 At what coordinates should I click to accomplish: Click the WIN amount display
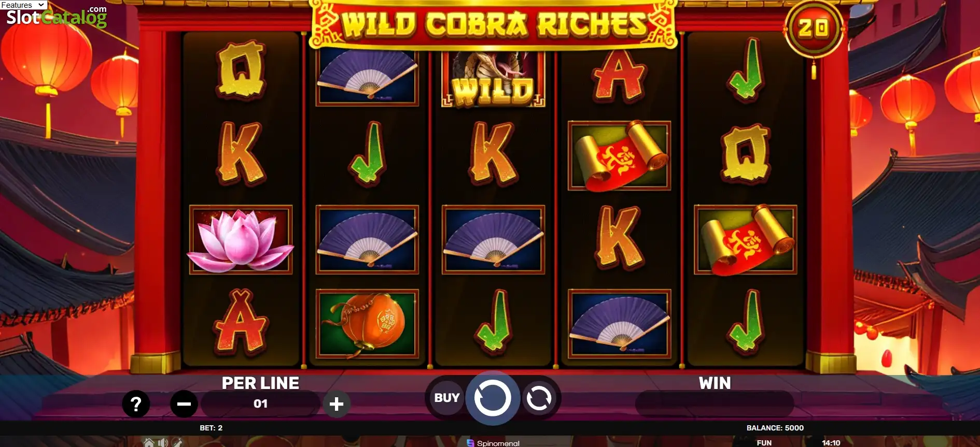tap(714, 403)
